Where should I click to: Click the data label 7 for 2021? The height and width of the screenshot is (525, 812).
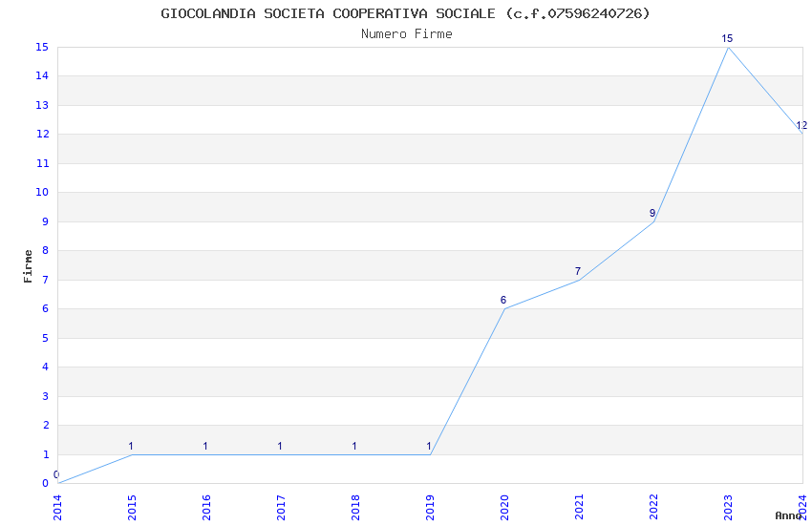578,271
